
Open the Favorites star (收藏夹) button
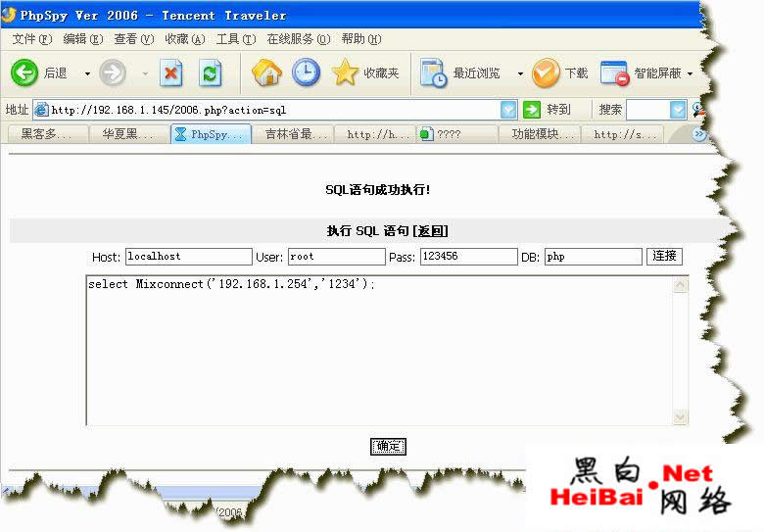click(x=365, y=73)
